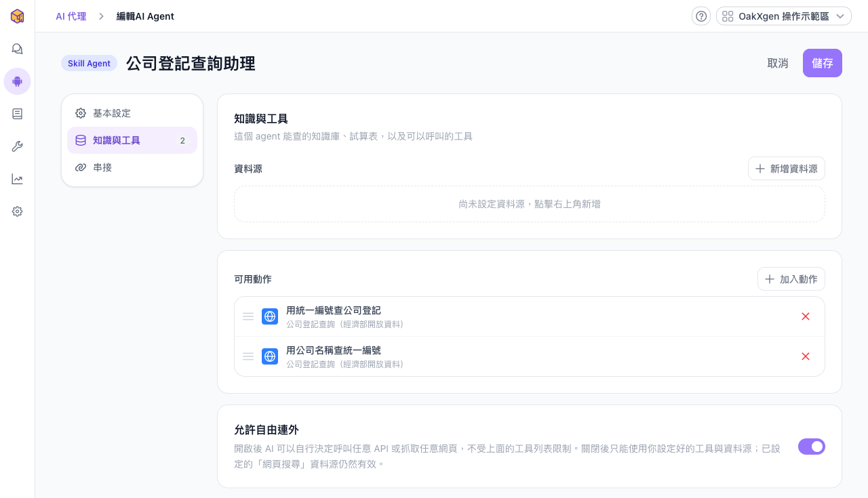
Task: Click globe icon of 用公司名稱查統一編號
Action: coord(270,356)
